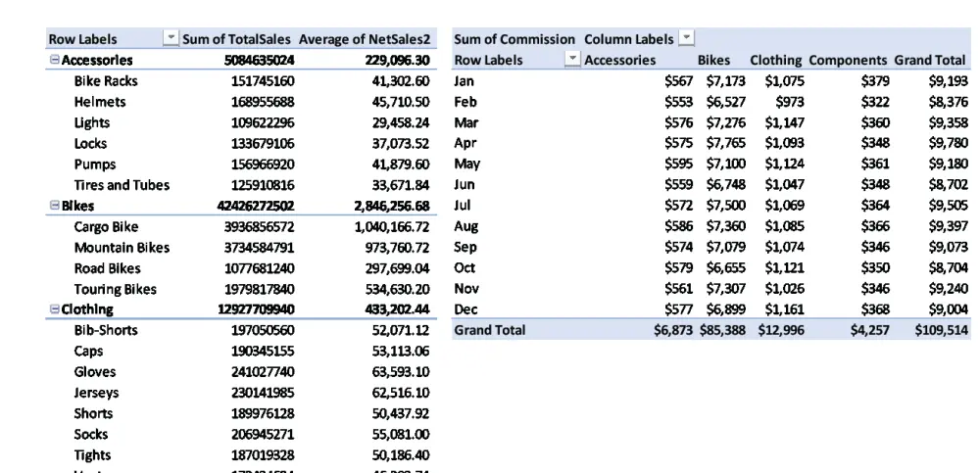The width and height of the screenshot is (980, 473).
Task: Click the Tires and Tubes row label
Action: point(122,185)
